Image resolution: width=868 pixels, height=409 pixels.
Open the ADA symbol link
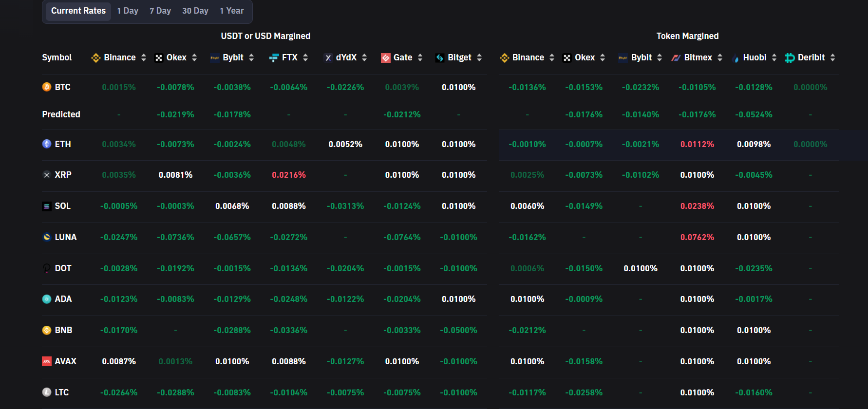(x=63, y=299)
